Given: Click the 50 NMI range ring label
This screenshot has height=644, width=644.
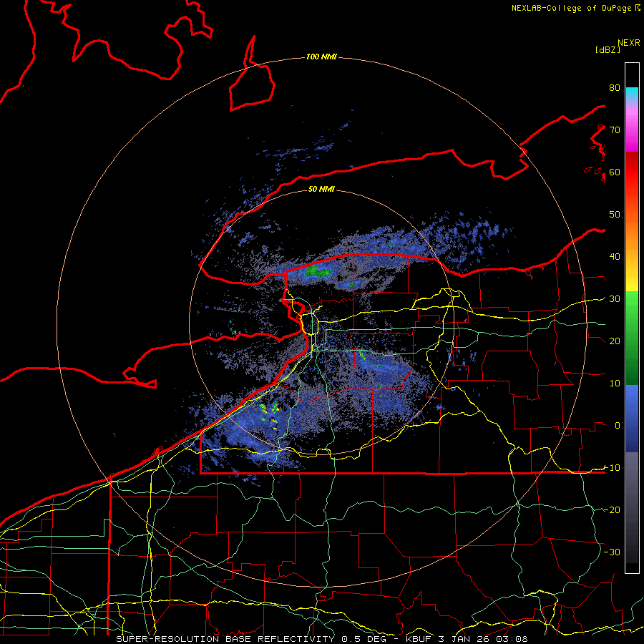Looking at the screenshot, I should [x=321, y=189].
